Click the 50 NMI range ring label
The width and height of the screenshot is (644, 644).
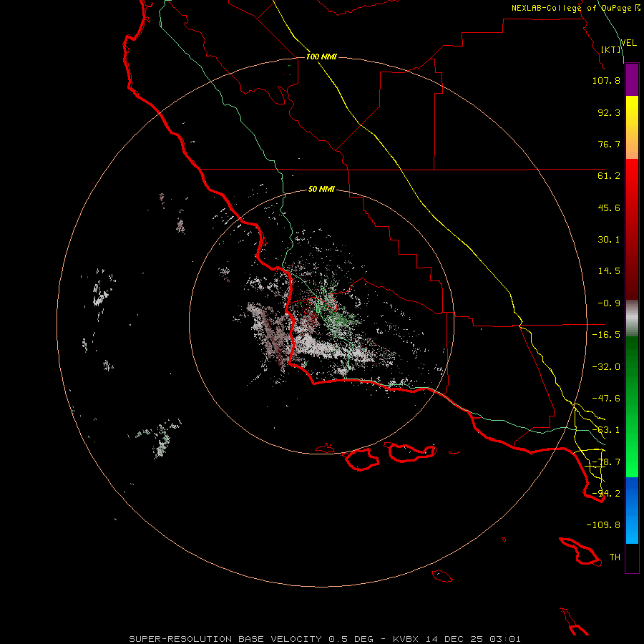tap(321, 189)
